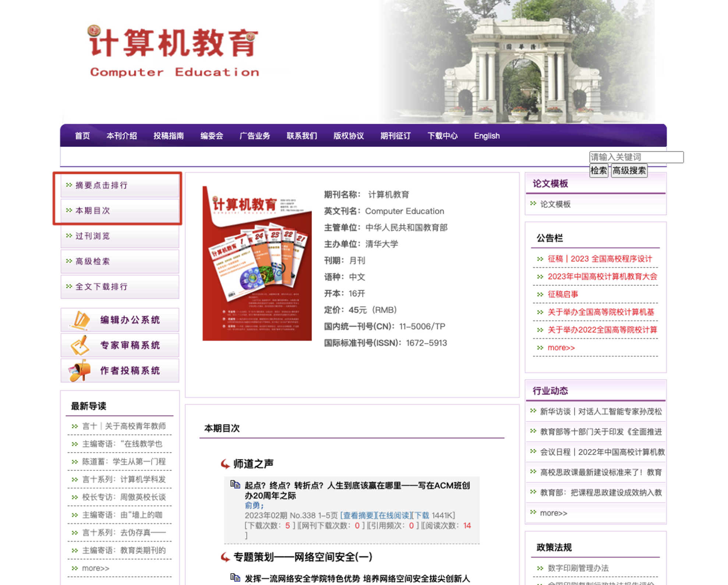
Task: Click 在线阅读 for the first article
Action: (394, 515)
